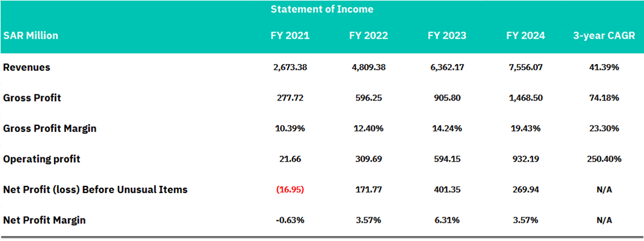Image resolution: width=644 pixels, height=241 pixels.
Task: Select the 250.40% operating profit CAGR
Action: coord(604,159)
